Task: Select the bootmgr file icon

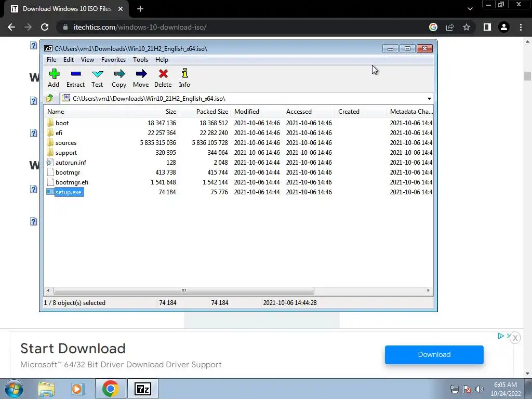Action: tap(50, 172)
